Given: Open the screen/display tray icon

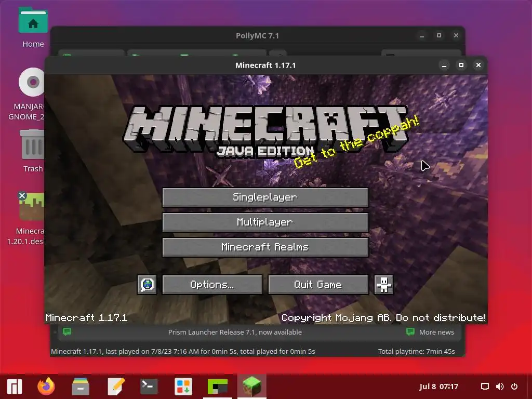Looking at the screenshot, I should click(485, 387).
